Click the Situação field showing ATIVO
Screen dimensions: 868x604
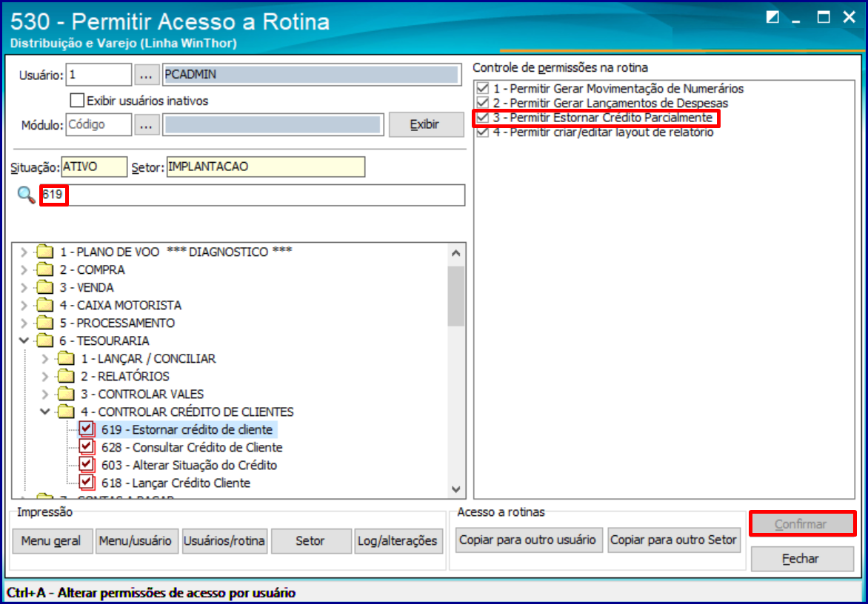point(94,167)
